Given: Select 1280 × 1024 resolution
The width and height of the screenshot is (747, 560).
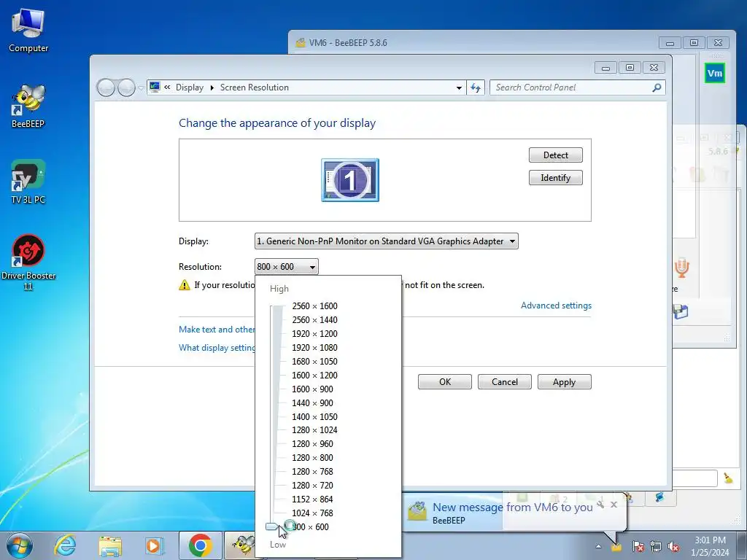Looking at the screenshot, I should click(314, 430).
